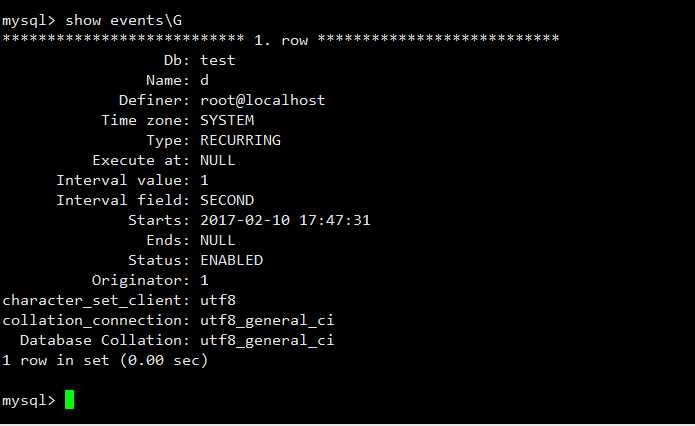Click the Type value RECURRING
This screenshot has width=695, height=426.
(240, 140)
